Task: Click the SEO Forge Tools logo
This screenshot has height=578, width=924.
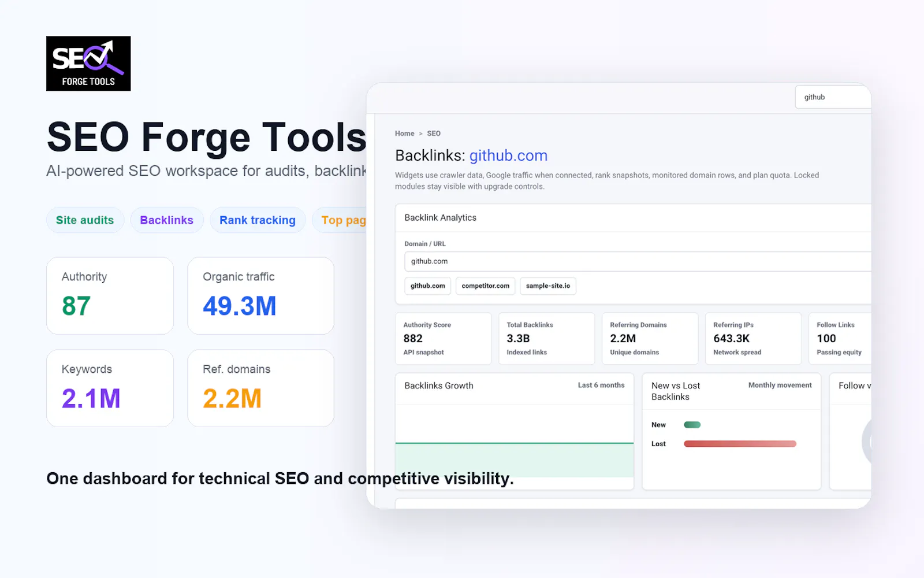Action: pos(88,64)
